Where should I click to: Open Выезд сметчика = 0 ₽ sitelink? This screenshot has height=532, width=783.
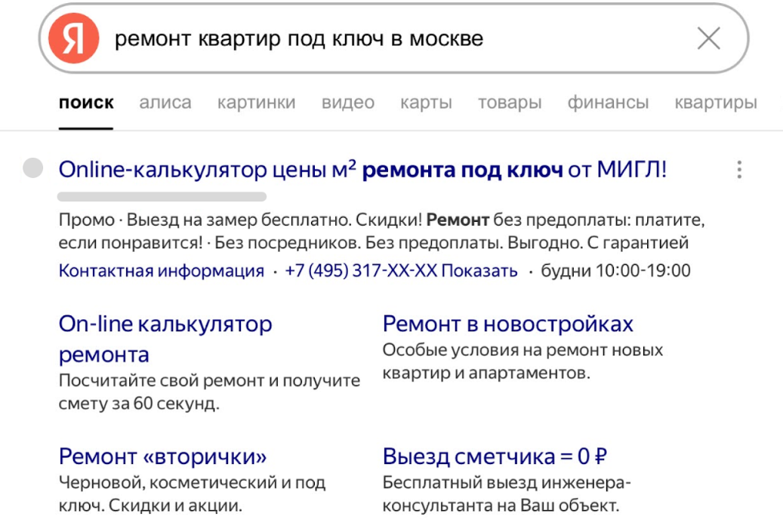495,456
